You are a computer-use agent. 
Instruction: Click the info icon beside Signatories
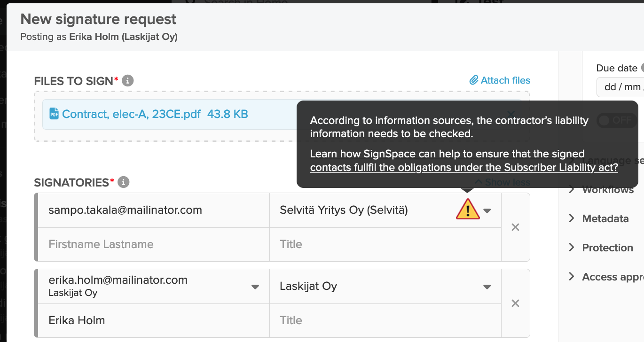coord(124,182)
